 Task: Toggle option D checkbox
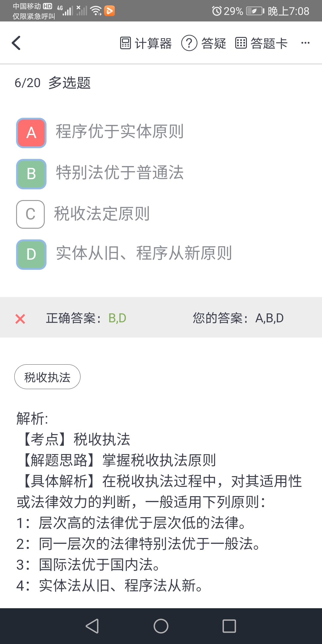pyautogui.click(x=31, y=255)
